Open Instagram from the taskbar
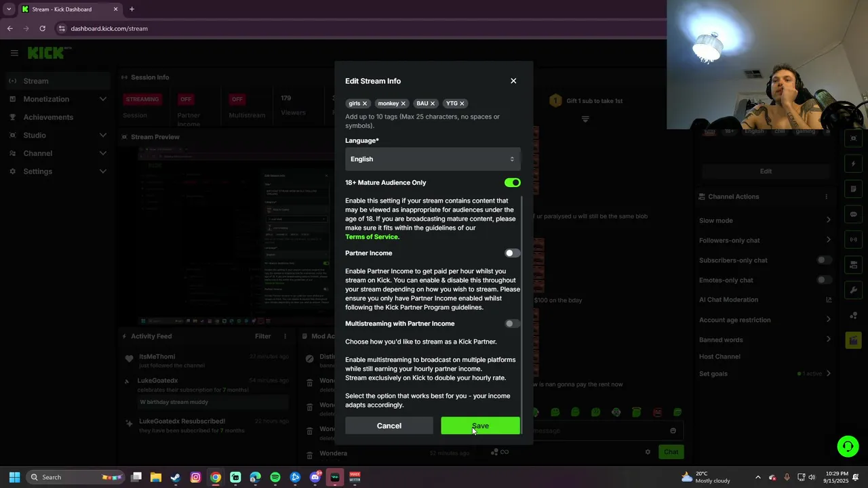The width and height of the screenshot is (868, 488). [x=195, y=477]
